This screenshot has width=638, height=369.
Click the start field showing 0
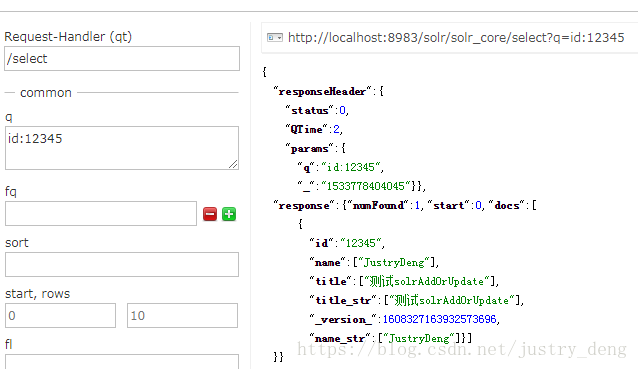60,315
